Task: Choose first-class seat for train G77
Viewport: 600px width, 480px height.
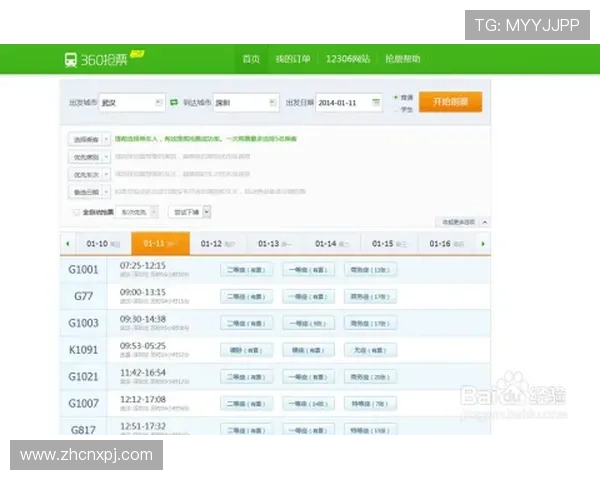Action: point(308,296)
